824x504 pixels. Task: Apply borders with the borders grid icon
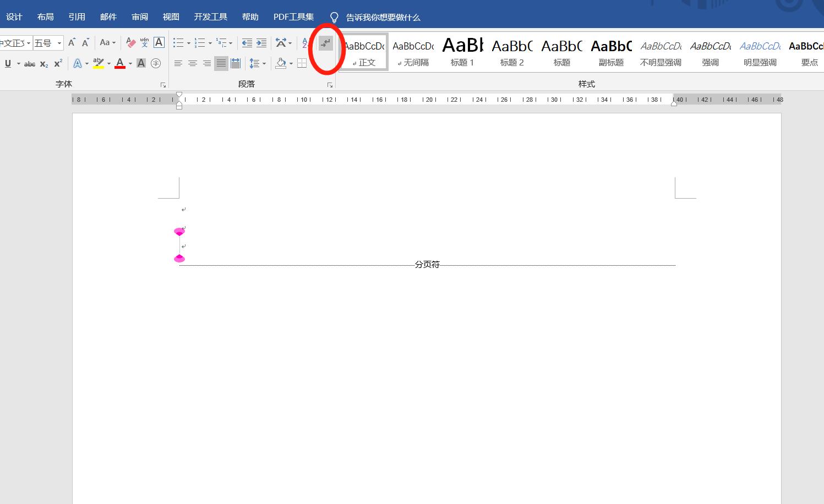(x=302, y=63)
